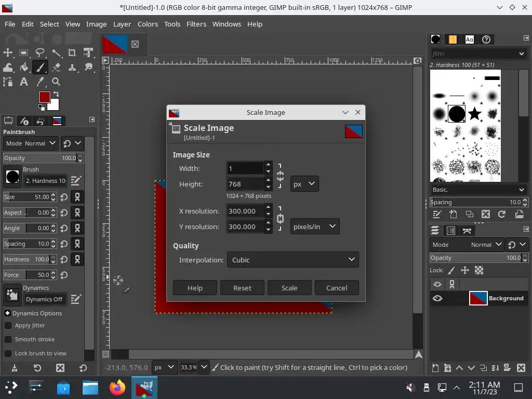Edit the Dynamics Off preset icon

[76, 299]
